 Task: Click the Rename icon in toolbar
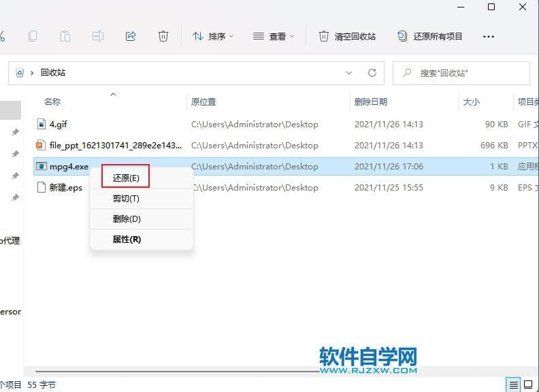coord(98,36)
